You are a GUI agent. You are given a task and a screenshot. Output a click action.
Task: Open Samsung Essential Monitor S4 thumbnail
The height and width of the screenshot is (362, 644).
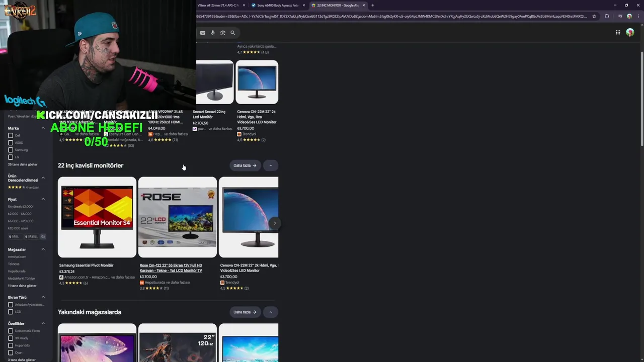[97, 217]
